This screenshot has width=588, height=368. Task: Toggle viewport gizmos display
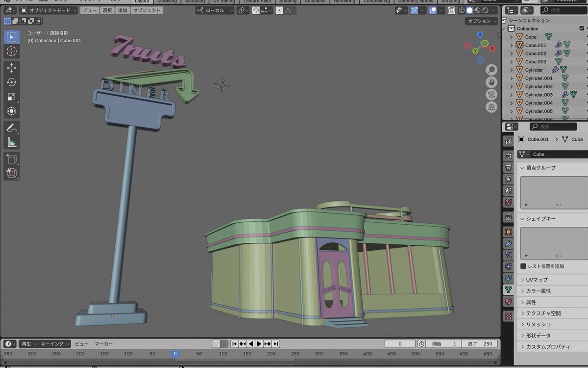415,10
